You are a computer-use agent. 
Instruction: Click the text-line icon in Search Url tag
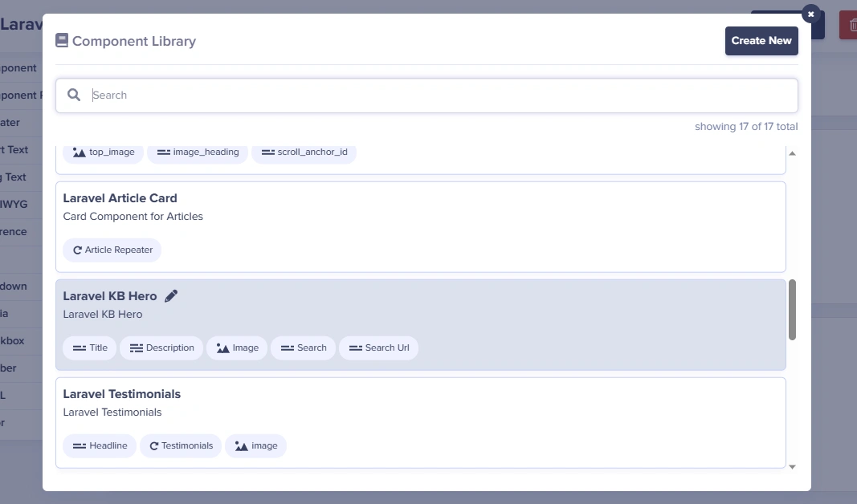(356, 348)
